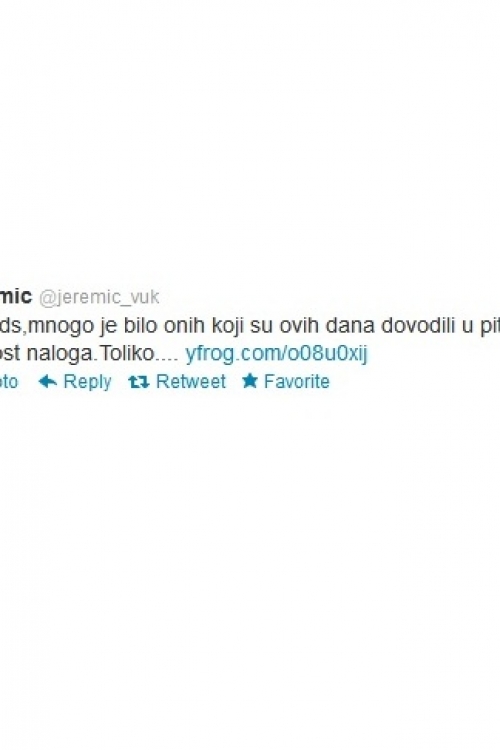This screenshot has width=500, height=750.
Task: Click the word "koji" in the tweet
Action: (228, 326)
